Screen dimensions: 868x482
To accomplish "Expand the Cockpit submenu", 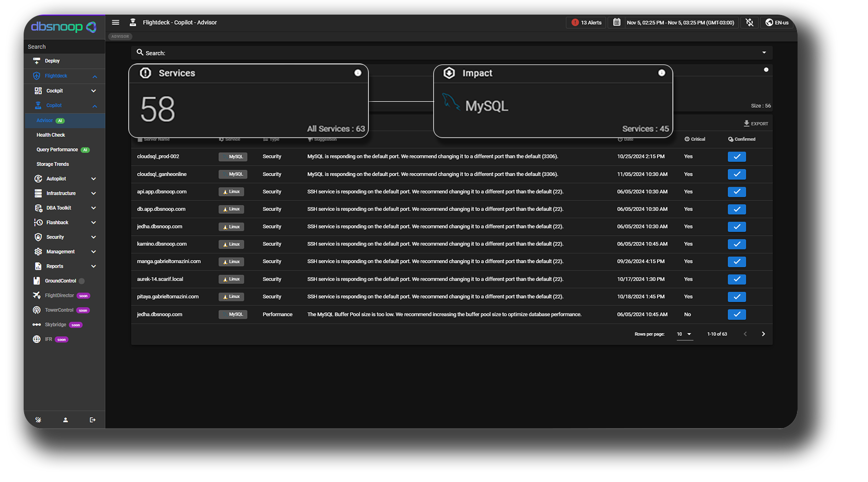I will (94, 91).
